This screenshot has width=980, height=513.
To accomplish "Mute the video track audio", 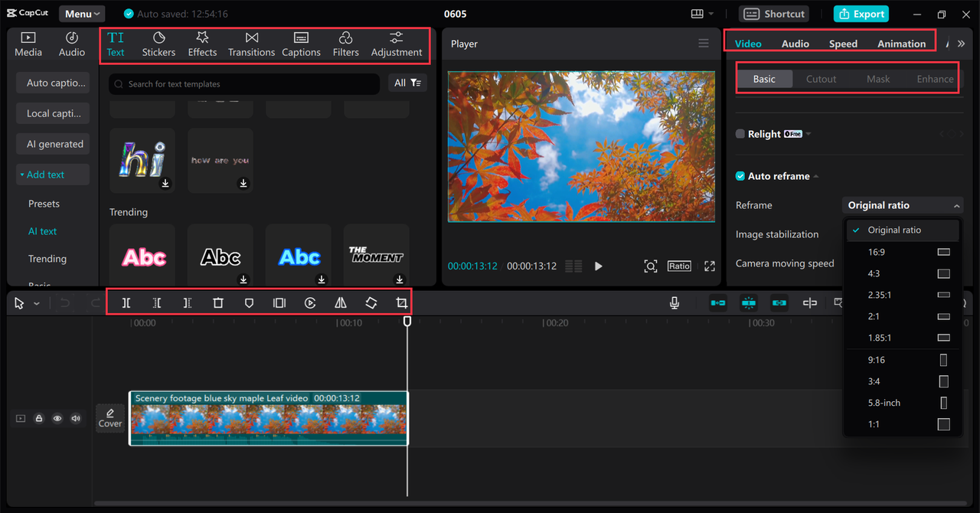I will 76,419.
